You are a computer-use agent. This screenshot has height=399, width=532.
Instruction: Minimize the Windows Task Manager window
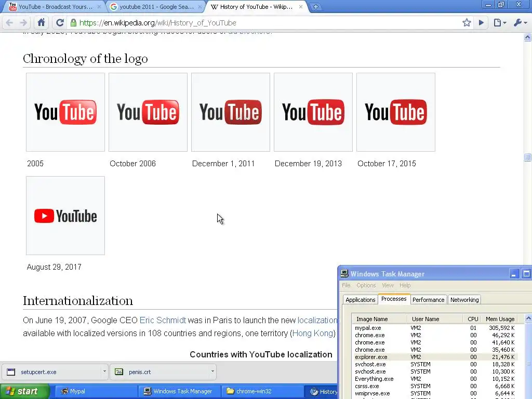coord(514,274)
